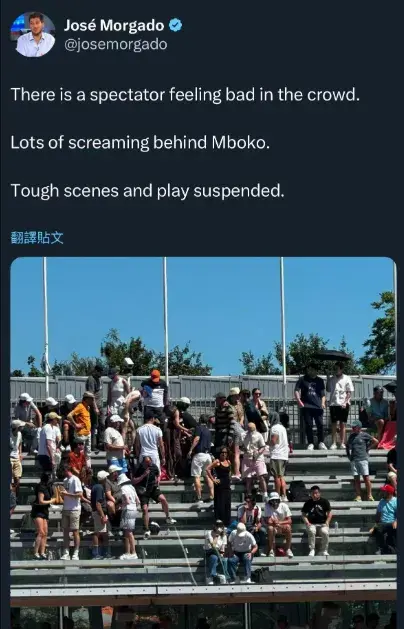Click the two men standing under the umbrella
The image size is (404, 629).
[324, 405]
